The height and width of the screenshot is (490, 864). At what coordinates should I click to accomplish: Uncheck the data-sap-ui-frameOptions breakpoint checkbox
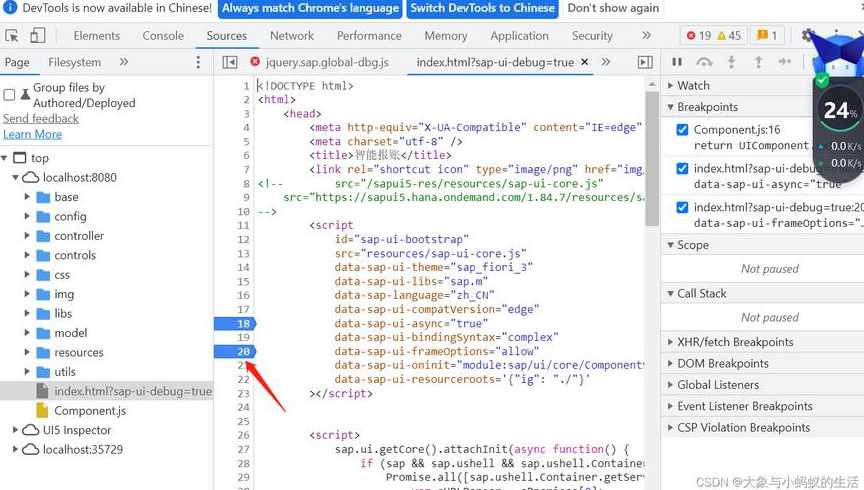[x=682, y=207]
